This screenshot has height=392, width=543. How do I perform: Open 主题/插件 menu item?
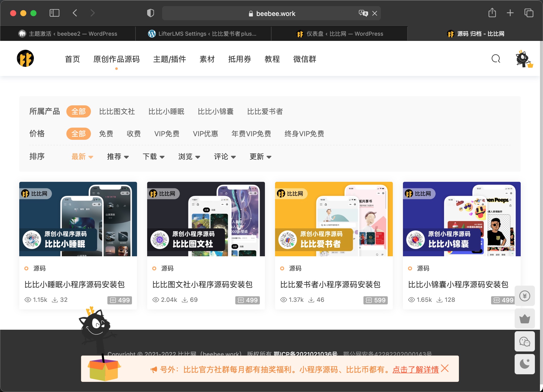click(169, 59)
